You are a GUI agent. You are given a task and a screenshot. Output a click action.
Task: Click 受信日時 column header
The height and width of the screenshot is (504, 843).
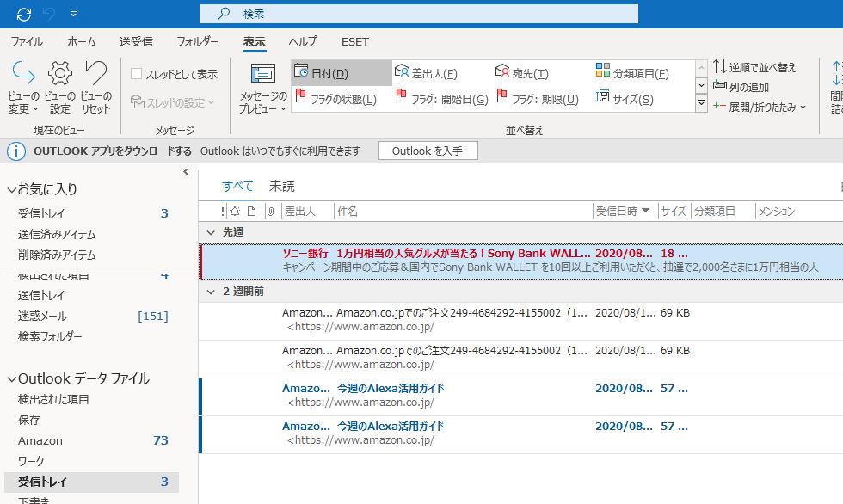tap(623, 212)
